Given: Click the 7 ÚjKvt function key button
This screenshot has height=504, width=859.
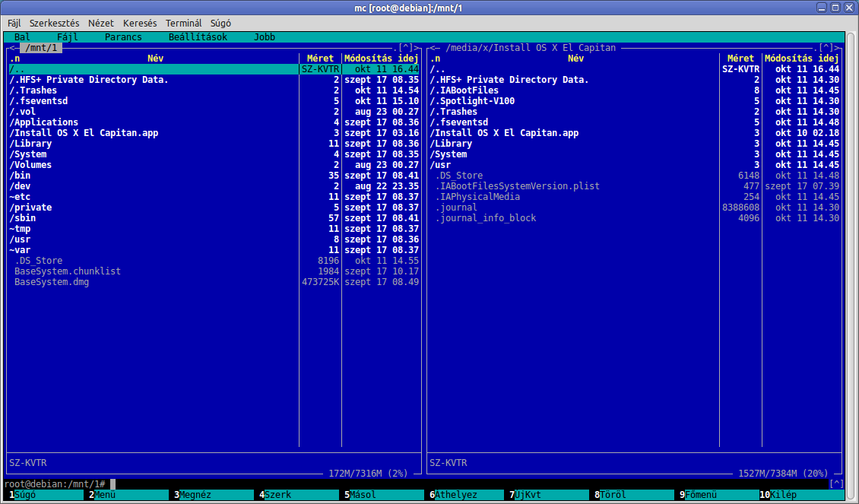Looking at the screenshot, I should [550, 495].
